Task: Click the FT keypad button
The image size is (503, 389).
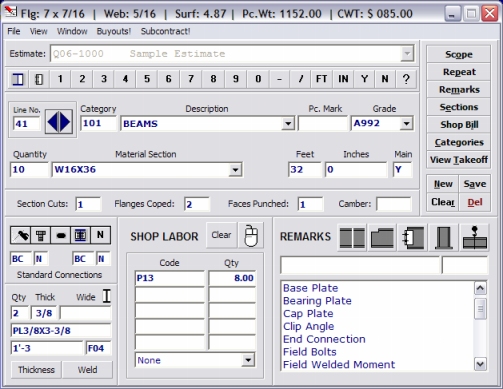Action: [x=322, y=79]
